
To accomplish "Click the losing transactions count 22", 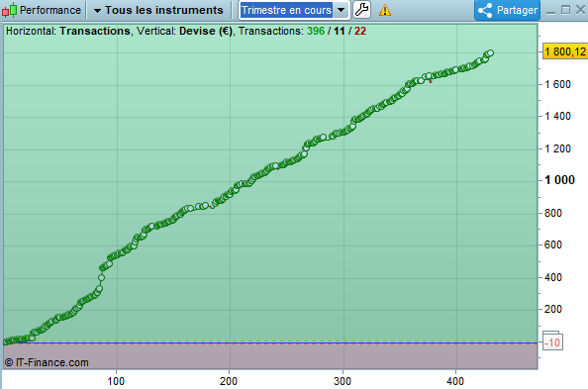I will [x=360, y=31].
